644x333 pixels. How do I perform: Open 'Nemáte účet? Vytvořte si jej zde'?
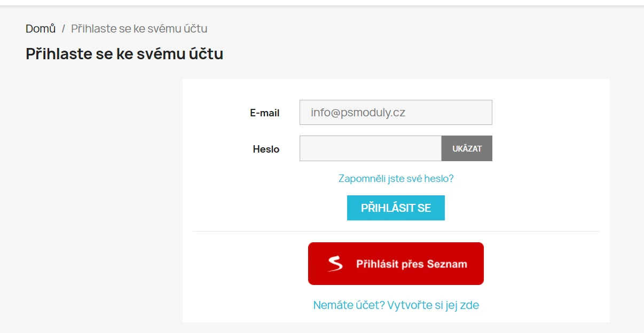[x=396, y=305]
